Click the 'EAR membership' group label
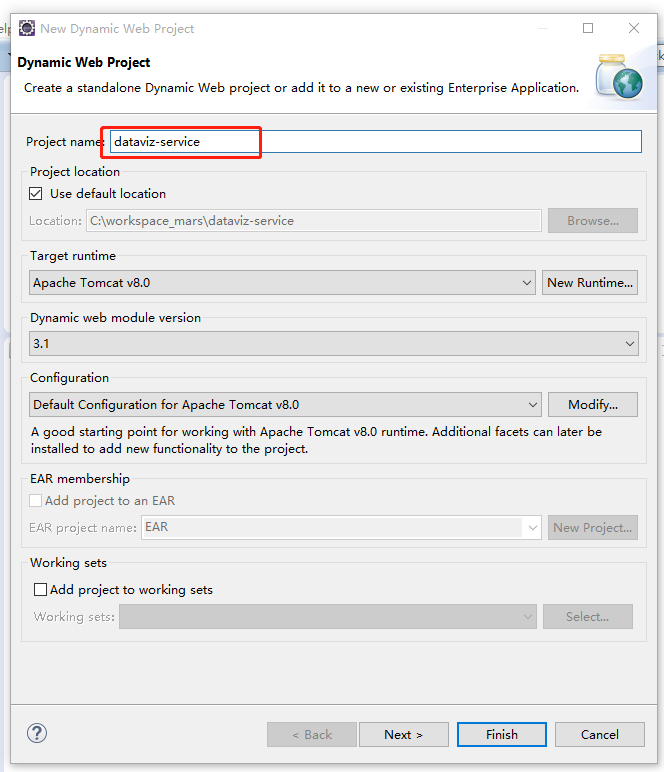This screenshot has height=772, width=664. pyautogui.click(x=80, y=479)
